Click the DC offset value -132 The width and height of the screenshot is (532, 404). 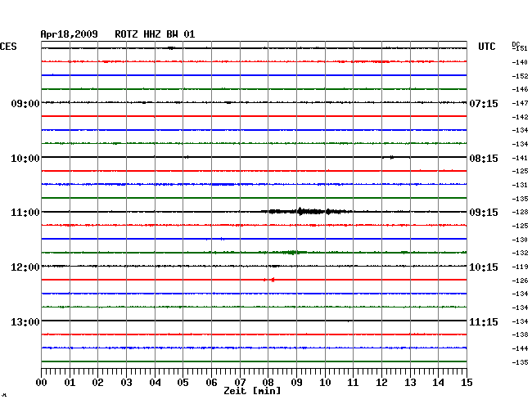click(x=520, y=253)
